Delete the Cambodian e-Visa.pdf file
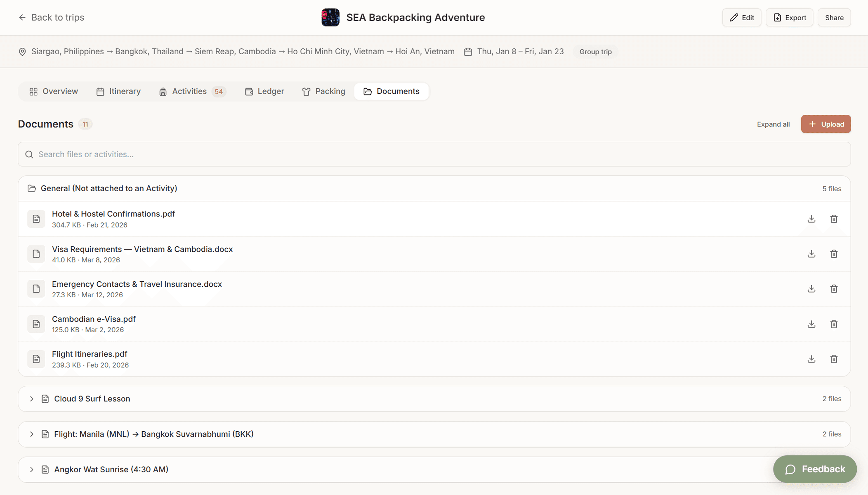 (x=834, y=324)
